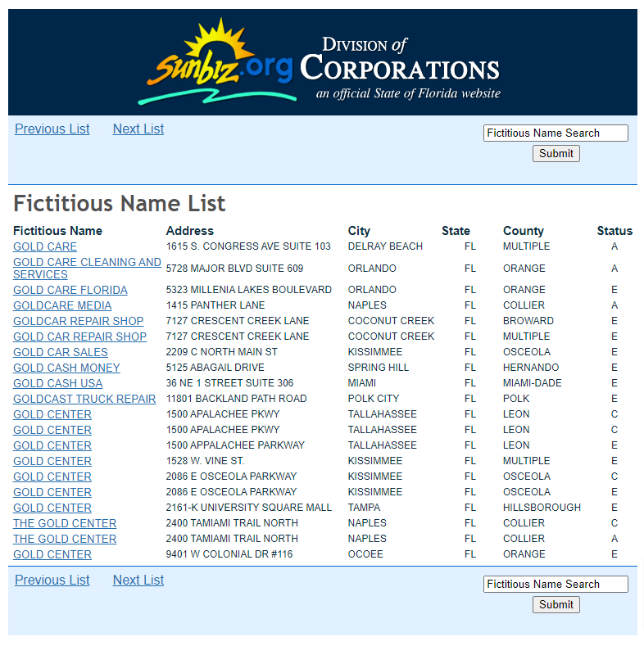The width and height of the screenshot is (644, 646).
Task: Open the GOLD CASH USA link
Action: click(x=57, y=383)
